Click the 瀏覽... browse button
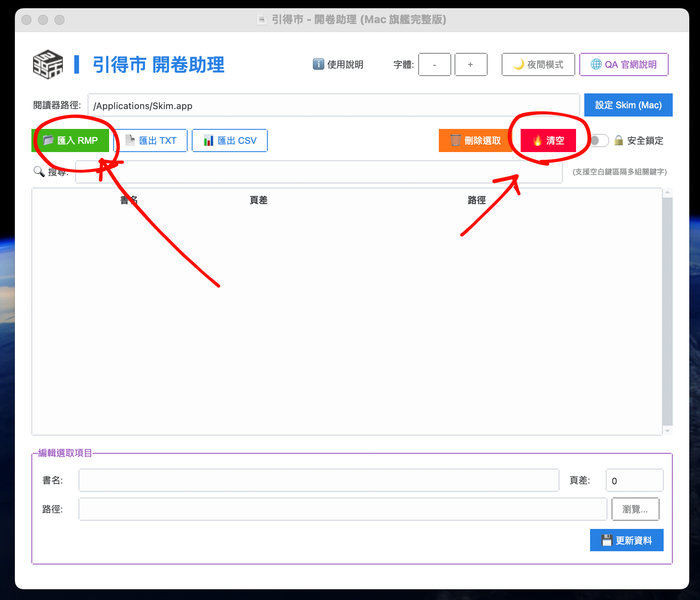 (635, 509)
